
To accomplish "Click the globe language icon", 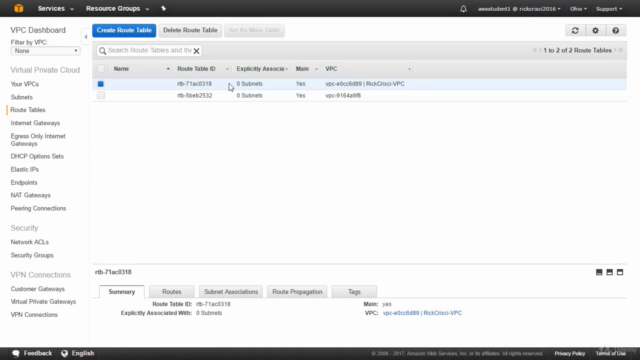I will [x=64, y=353].
